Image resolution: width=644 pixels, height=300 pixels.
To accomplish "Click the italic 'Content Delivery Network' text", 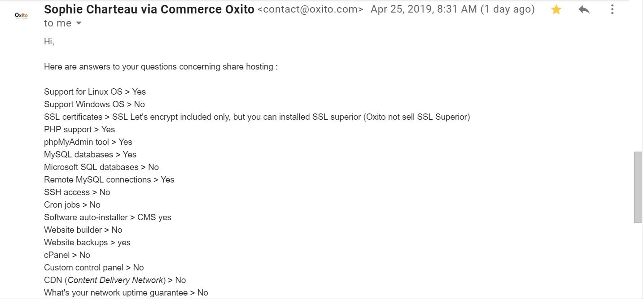I will (x=116, y=280).
